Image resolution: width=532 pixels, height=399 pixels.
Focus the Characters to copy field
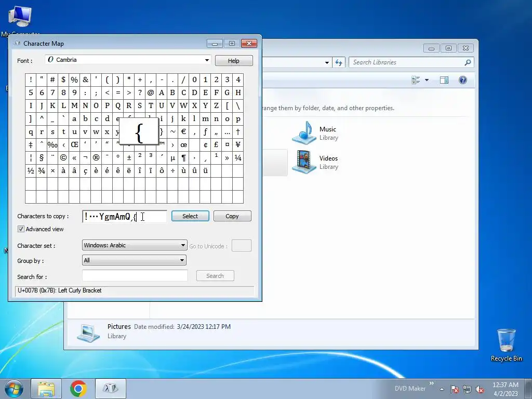pyautogui.click(x=125, y=217)
